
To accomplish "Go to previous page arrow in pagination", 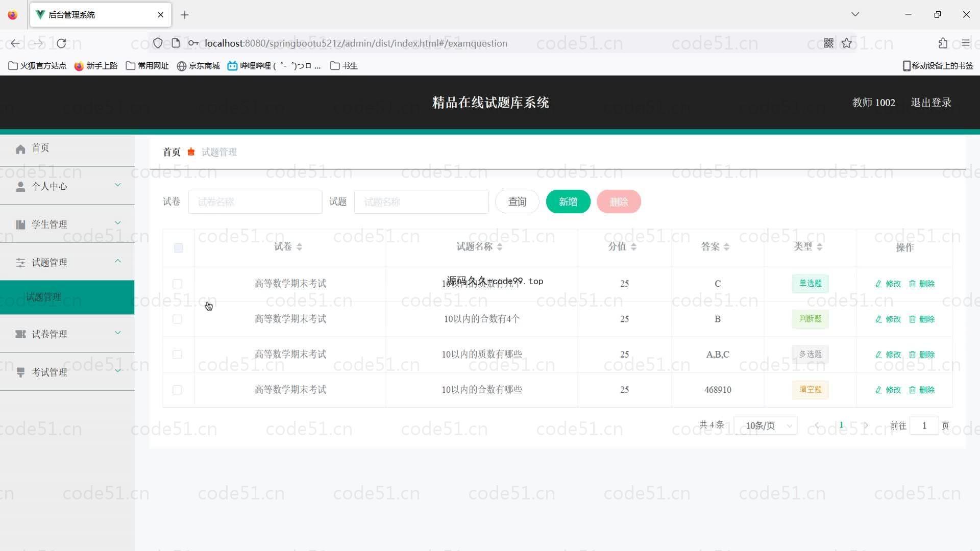I will point(817,425).
